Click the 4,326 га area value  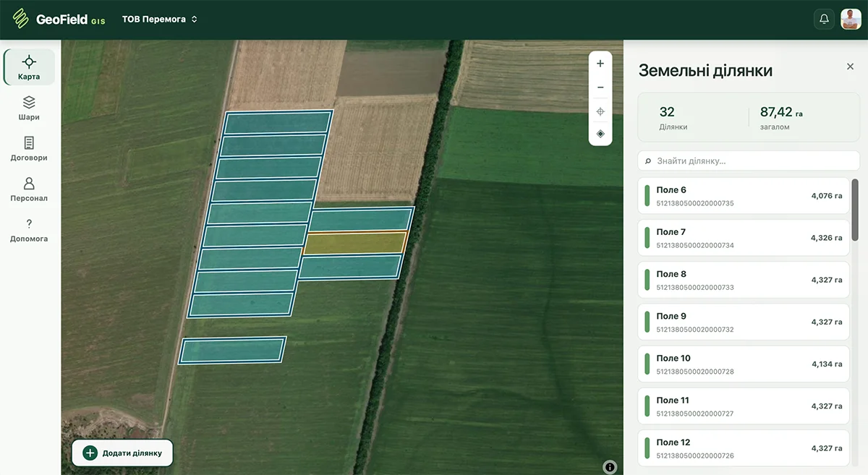(x=827, y=238)
